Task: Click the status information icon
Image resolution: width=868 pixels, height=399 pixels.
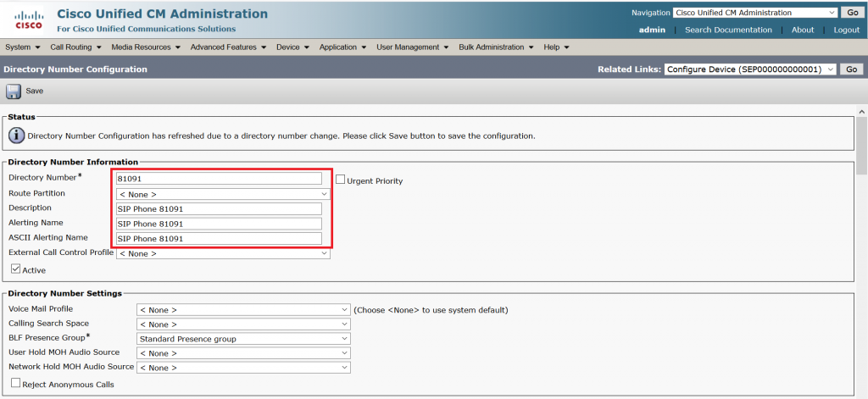Action: click(16, 135)
